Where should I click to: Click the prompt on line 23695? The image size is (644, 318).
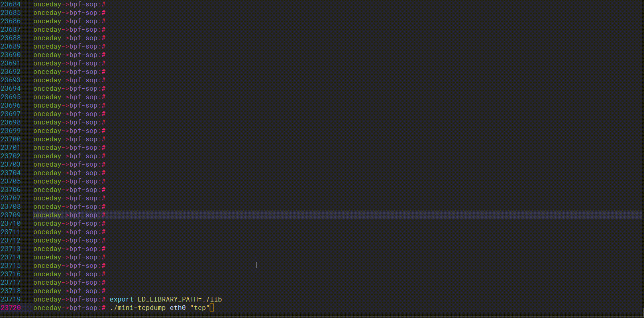click(69, 97)
